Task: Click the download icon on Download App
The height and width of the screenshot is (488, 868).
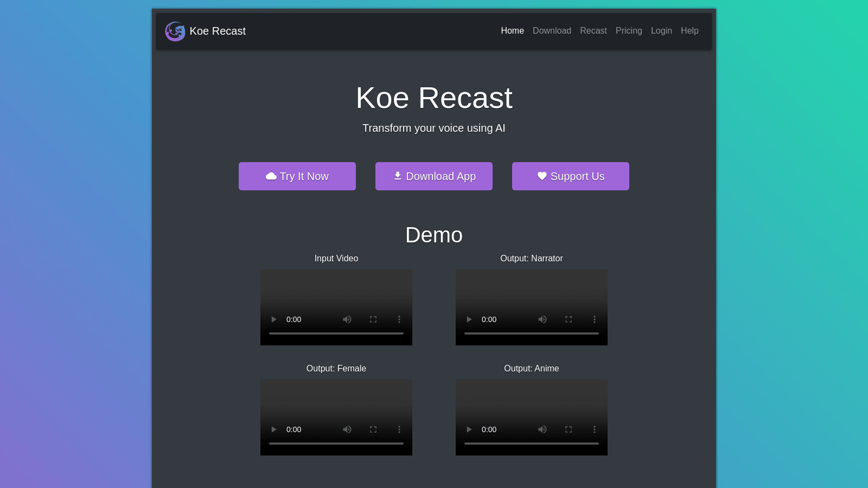Action: click(x=398, y=176)
